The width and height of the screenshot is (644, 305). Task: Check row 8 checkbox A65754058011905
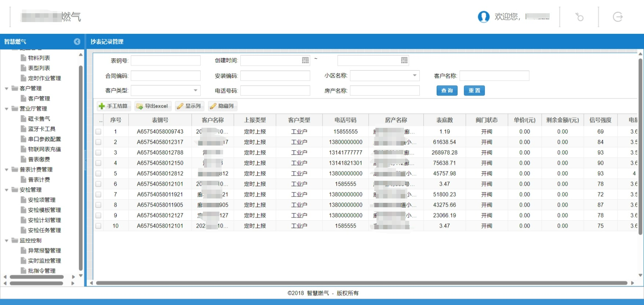click(x=98, y=205)
